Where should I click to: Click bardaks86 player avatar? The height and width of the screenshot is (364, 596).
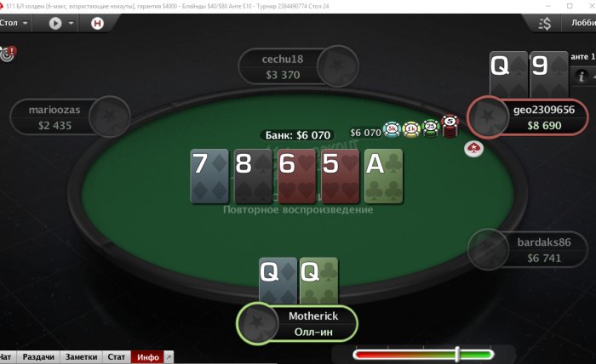488,249
